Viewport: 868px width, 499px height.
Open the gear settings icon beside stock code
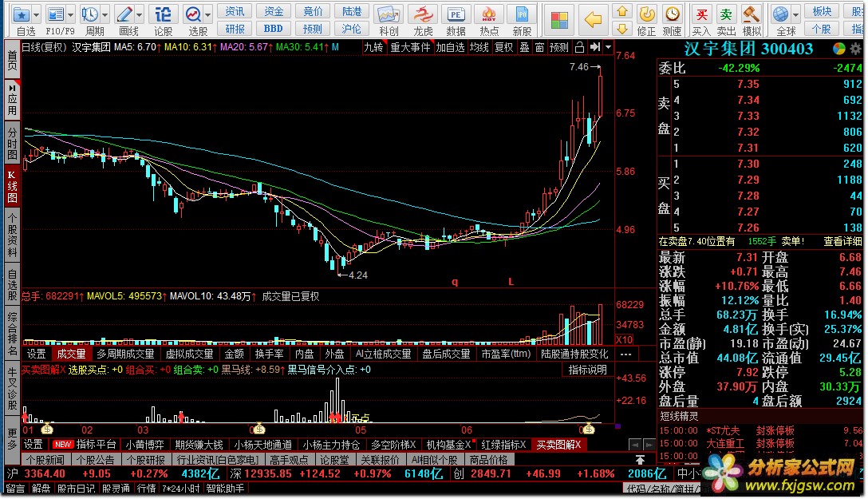856,49
